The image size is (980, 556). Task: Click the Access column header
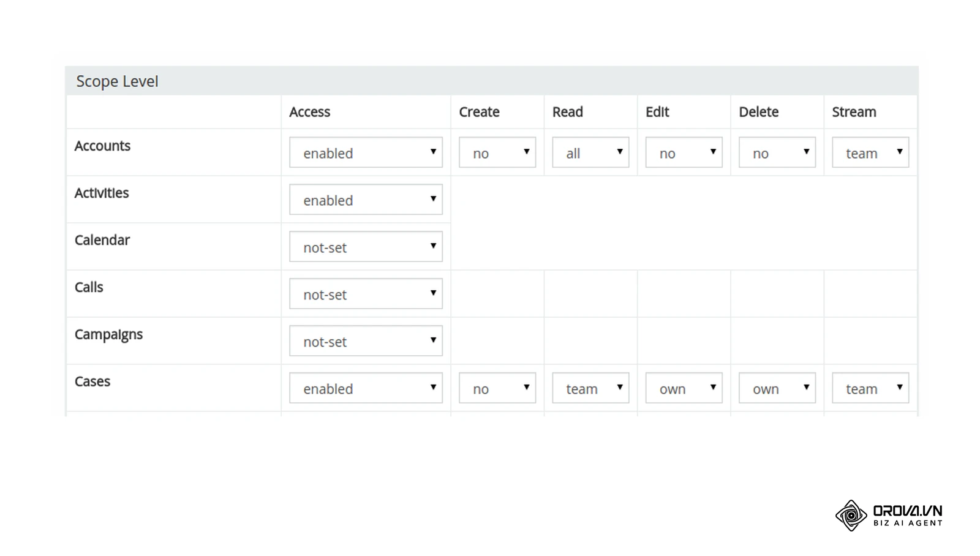310,112
